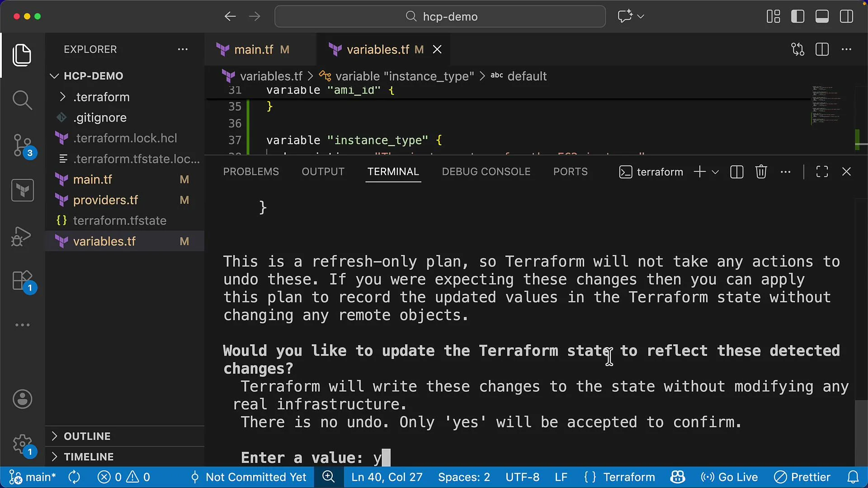This screenshot has width=868, height=488.
Task: Go back using the navigation arrow
Action: tap(230, 17)
